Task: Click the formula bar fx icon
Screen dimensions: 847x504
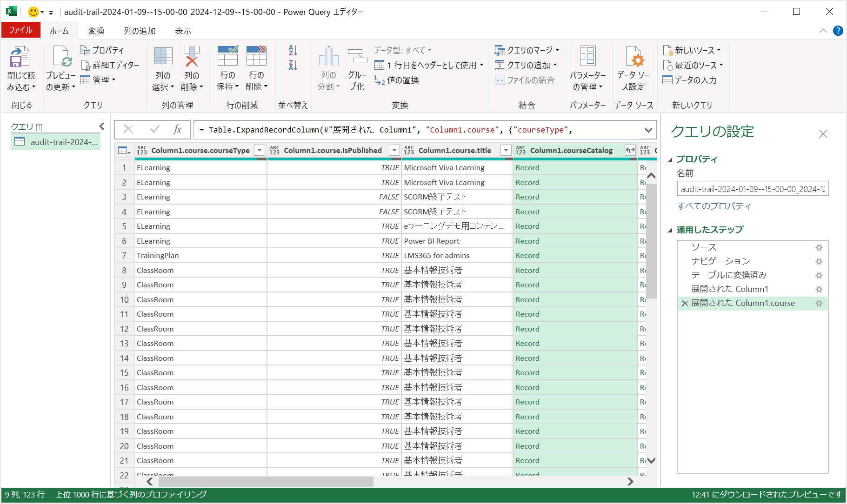Action: (x=177, y=130)
